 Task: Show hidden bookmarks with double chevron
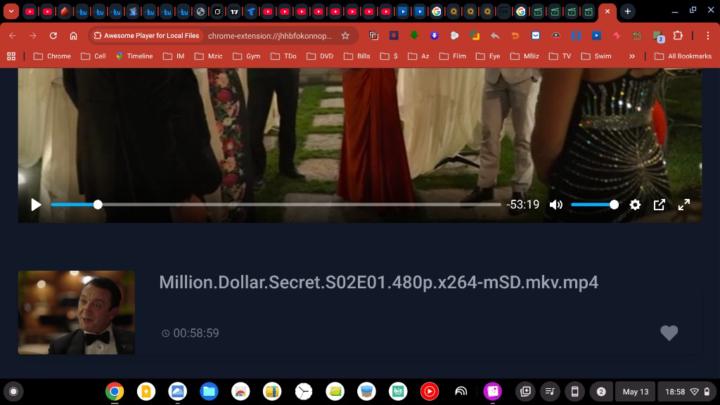632,56
